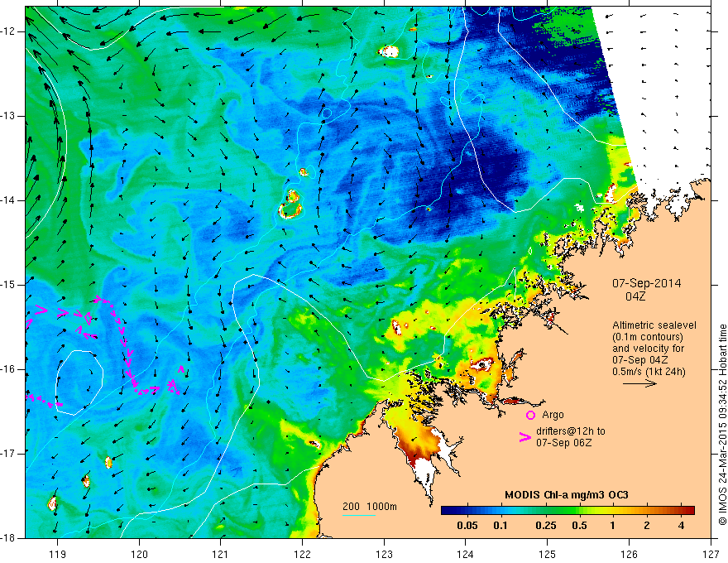728x563 pixels.
Task: Click the '07-Sep 04Z' legend line
Action: pyautogui.click(x=639, y=359)
